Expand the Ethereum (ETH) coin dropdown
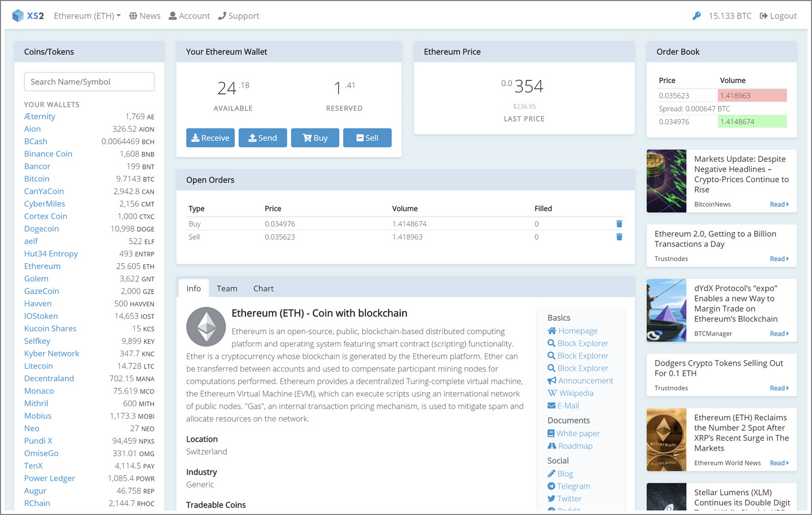This screenshot has height=515, width=812. coord(87,16)
